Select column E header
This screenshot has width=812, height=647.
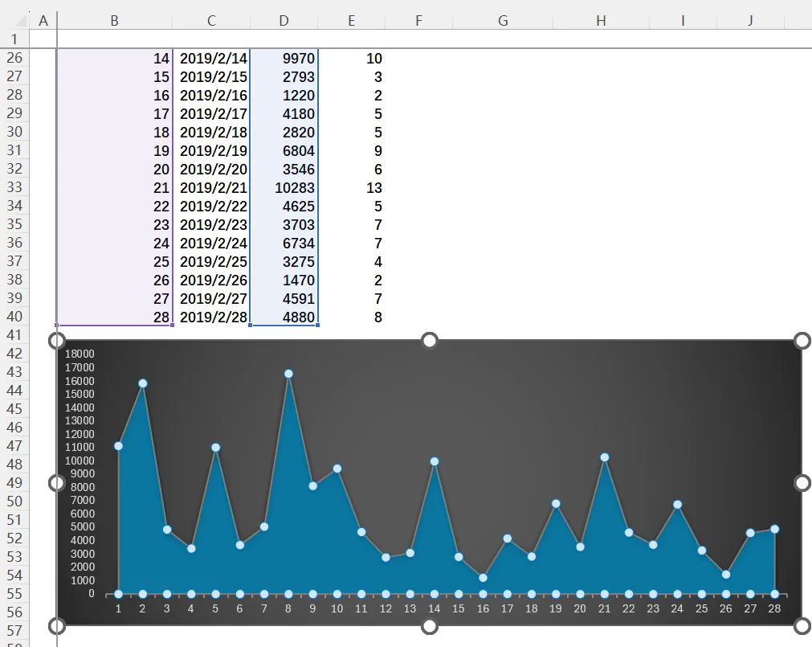point(352,21)
